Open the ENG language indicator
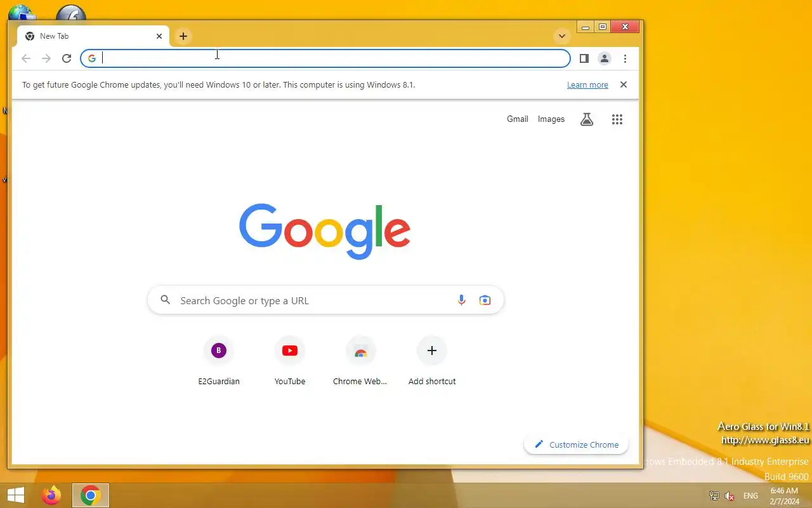 pyautogui.click(x=750, y=496)
